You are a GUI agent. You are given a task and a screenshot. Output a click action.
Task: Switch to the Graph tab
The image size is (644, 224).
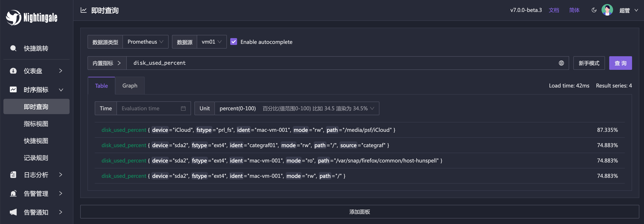click(x=130, y=86)
